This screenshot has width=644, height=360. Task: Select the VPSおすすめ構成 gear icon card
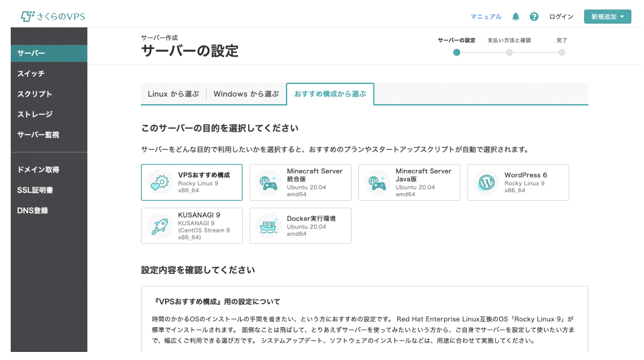point(160,183)
